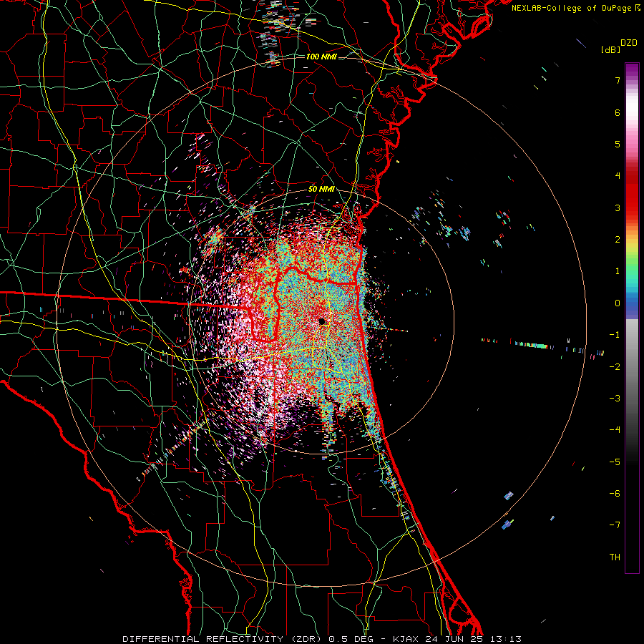Select the -3 dB tick label on the scale

pyautogui.click(x=615, y=399)
